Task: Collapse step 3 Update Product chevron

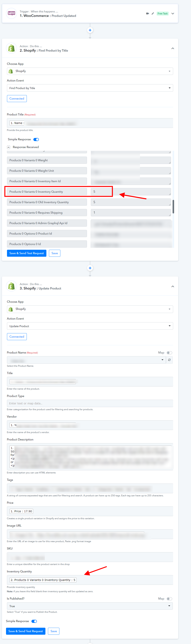Action: [173, 287]
